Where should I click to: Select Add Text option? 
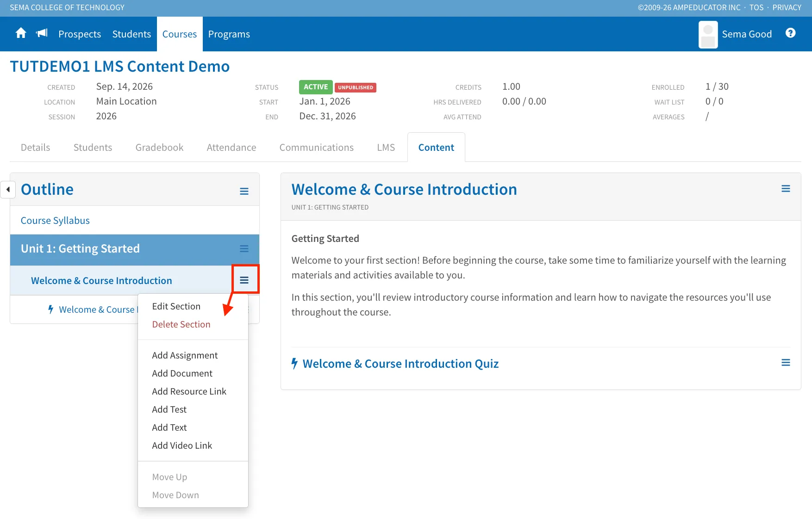169,427
